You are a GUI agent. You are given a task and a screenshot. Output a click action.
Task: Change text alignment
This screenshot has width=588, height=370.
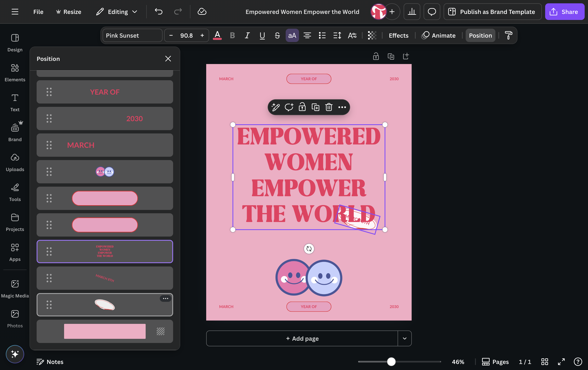[307, 35]
